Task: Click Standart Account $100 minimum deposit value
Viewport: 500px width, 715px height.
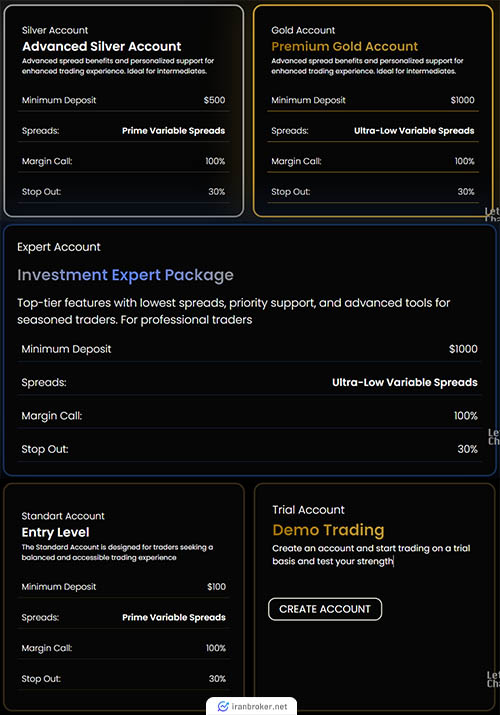Action: pyautogui.click(x=216, y=586)
